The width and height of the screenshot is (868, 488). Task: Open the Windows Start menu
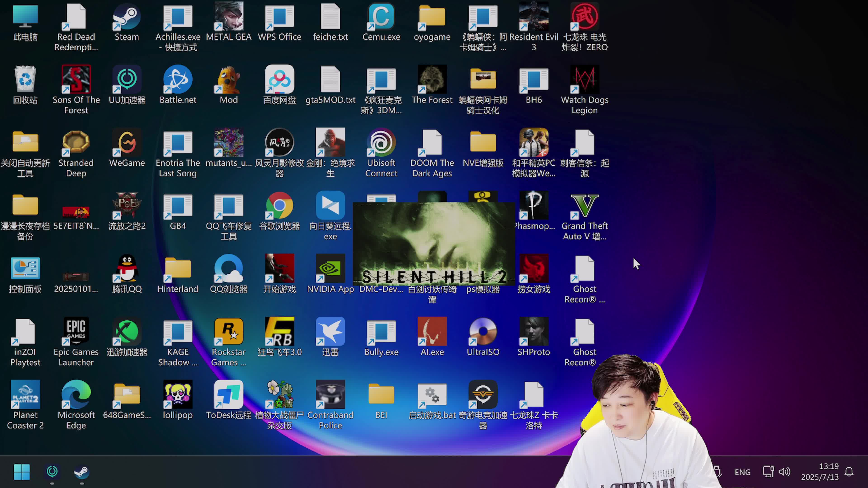point(22,472)
